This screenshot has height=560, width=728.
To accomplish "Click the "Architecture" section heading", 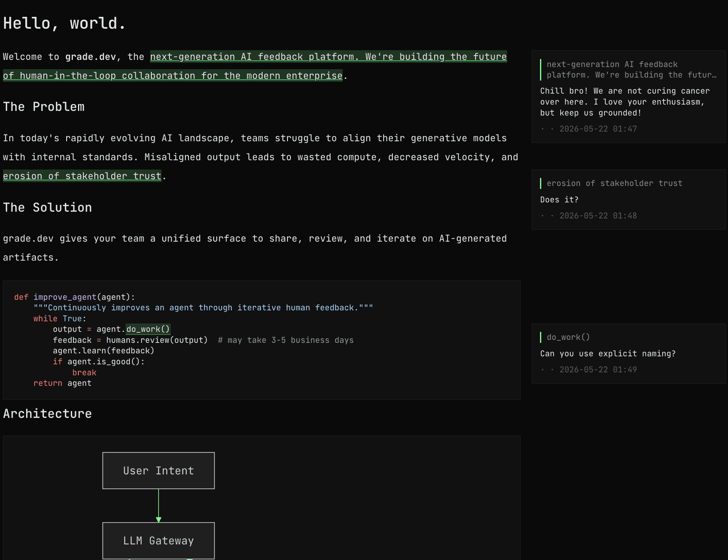I will (x=48, y=414).
